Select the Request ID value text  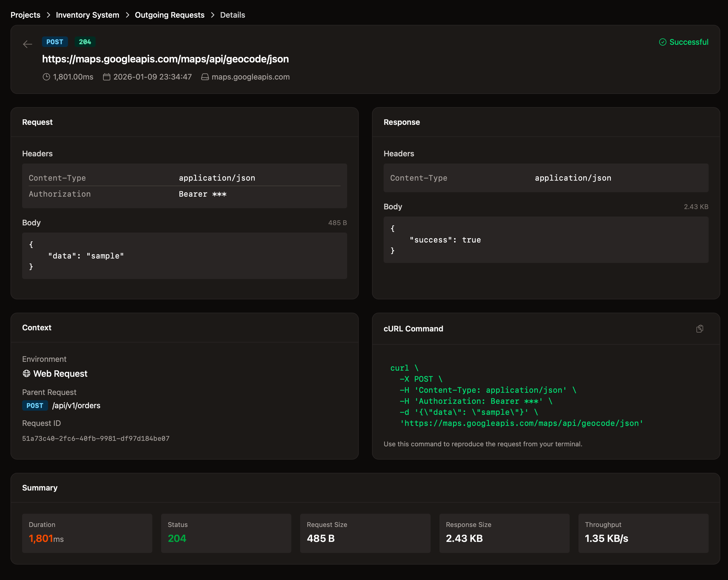96,438
